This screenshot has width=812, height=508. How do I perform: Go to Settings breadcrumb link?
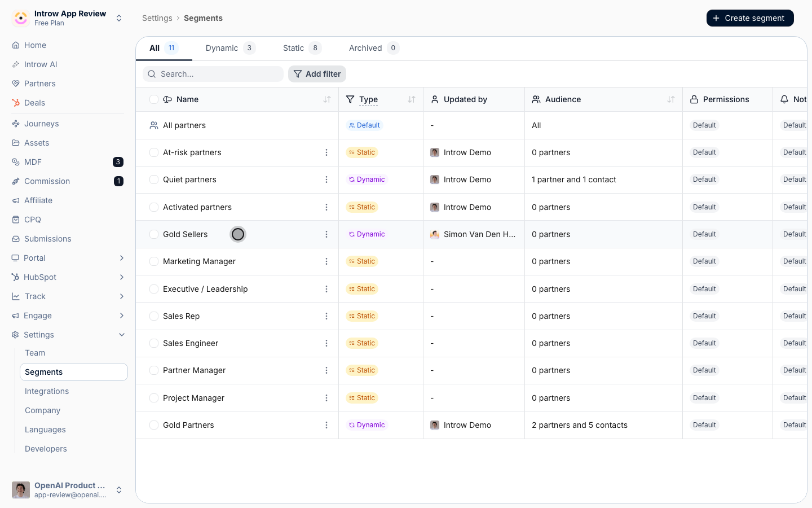click(157, 18)
